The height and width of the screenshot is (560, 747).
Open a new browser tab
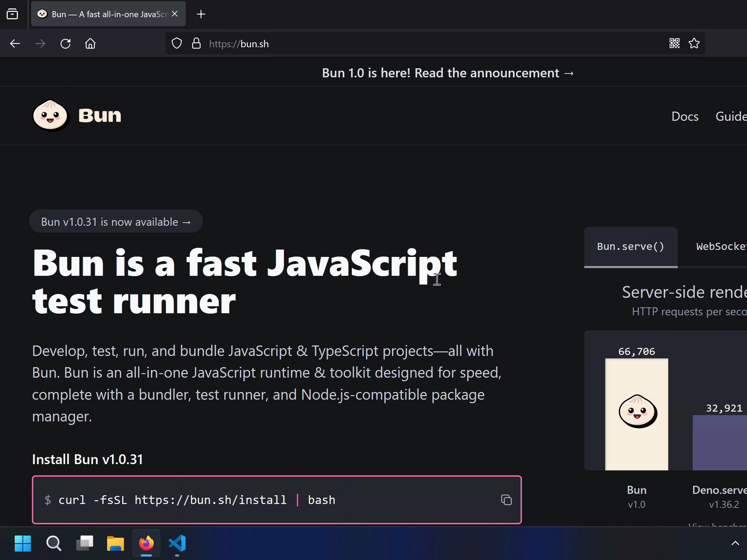pos(201,14)
